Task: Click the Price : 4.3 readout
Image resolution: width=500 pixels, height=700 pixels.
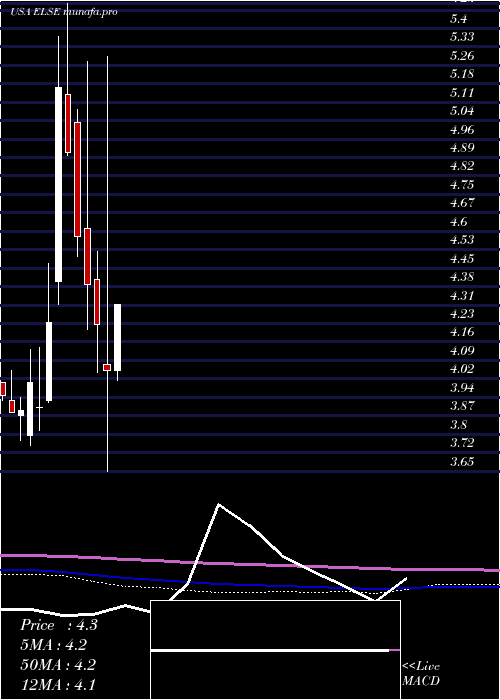Action: point(58,625)
